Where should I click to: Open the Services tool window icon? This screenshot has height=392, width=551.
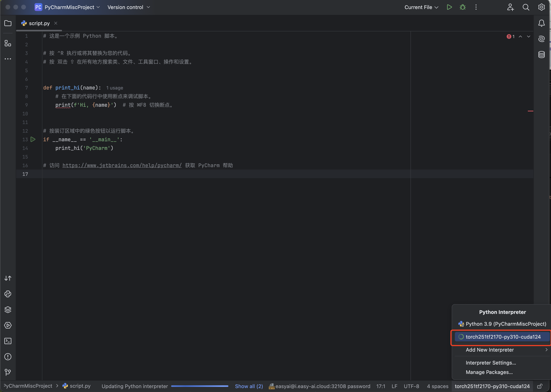click(8, 325)
